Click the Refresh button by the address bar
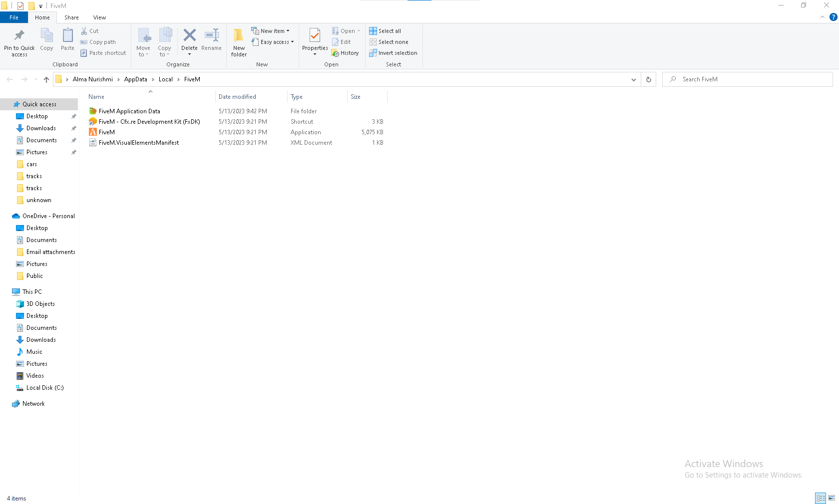This screenshot has height=504, width=839. coord(649,79)
